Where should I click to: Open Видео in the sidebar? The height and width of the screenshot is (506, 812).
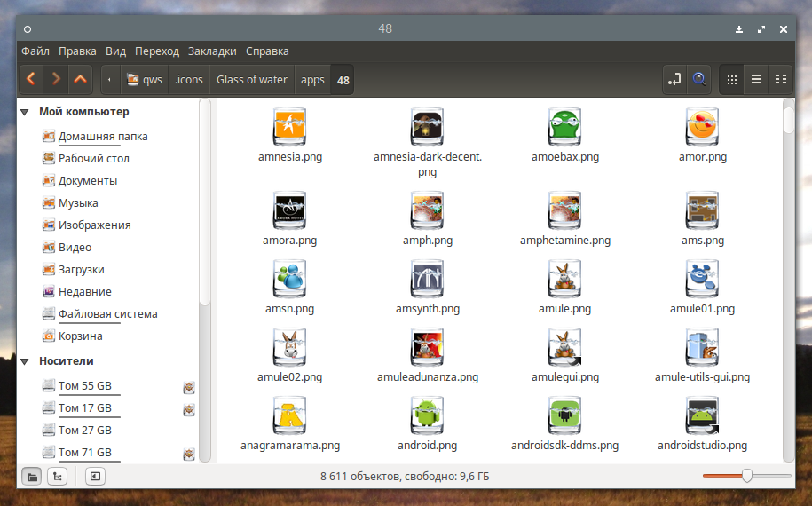75,248
